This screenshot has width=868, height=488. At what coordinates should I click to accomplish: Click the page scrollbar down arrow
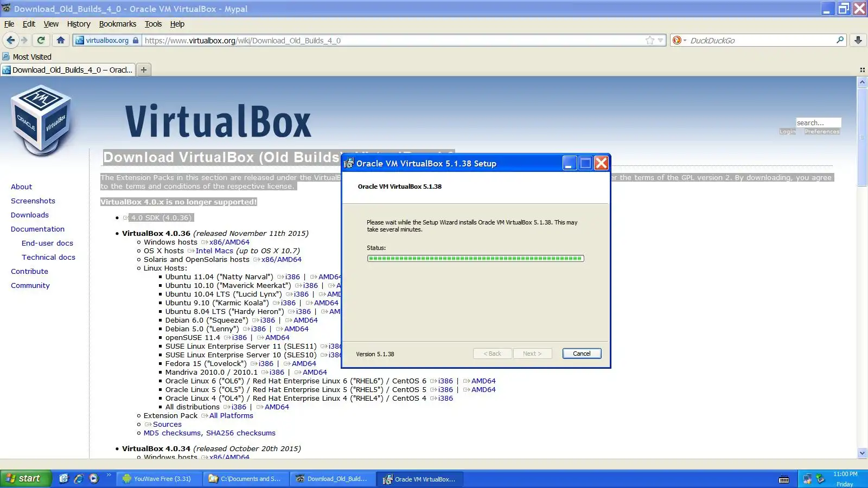[x=862, y=453]
